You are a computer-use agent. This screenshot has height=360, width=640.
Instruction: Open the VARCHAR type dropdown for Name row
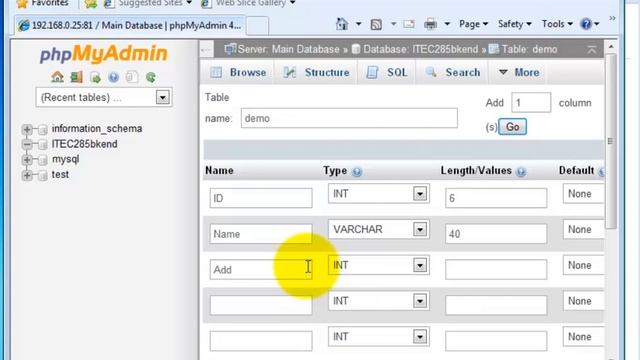pos(420,229)
